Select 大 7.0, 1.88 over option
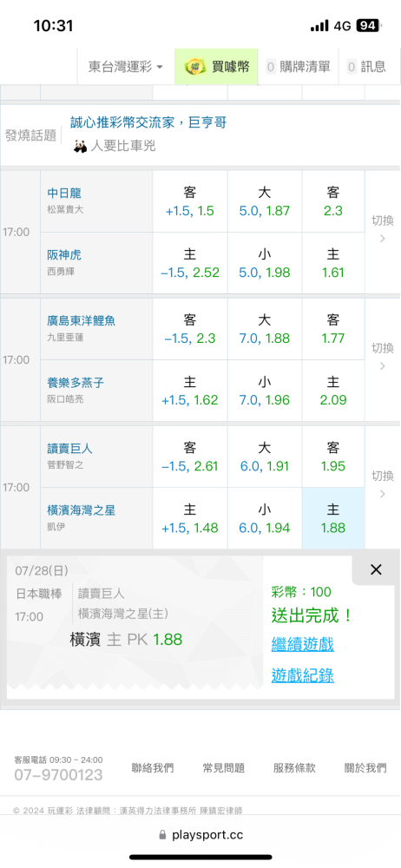 point(265,329)
